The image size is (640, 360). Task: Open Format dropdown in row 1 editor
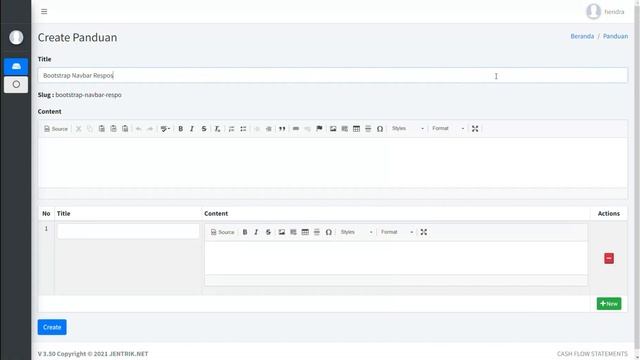(x=397, y=232)
